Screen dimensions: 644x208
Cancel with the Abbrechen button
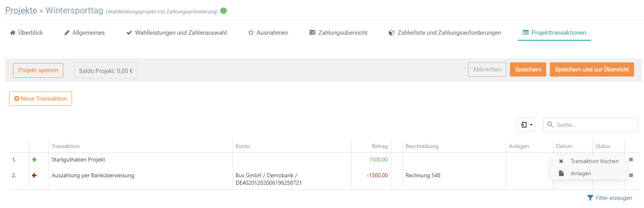(487, 69)
